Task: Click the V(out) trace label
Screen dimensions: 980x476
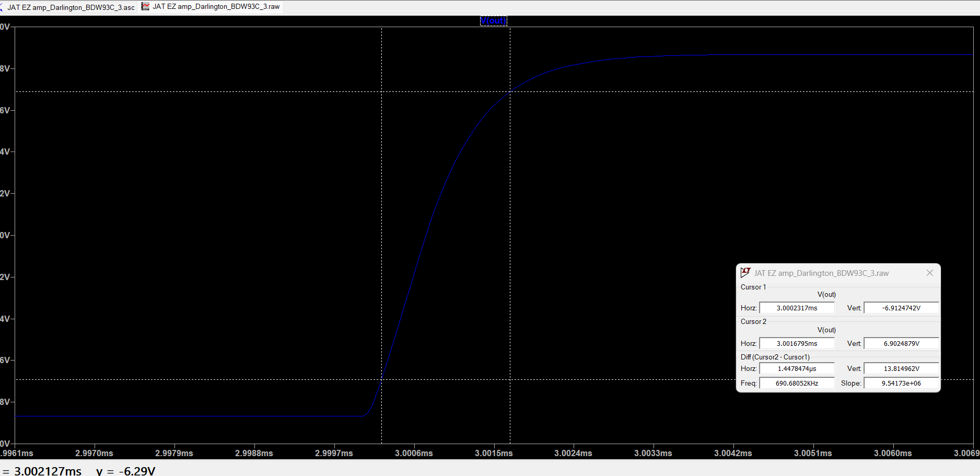Action: point(493,21)
